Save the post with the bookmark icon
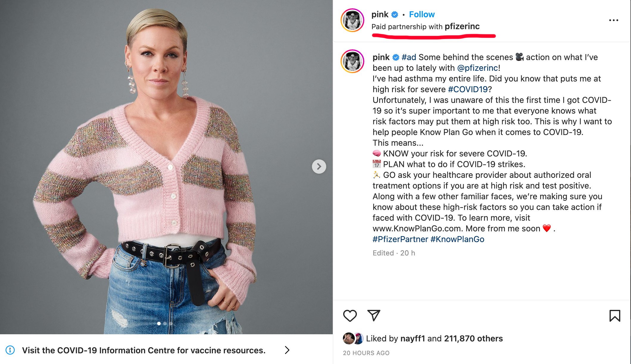Screen dimensions: 631x364 [615, 316]
